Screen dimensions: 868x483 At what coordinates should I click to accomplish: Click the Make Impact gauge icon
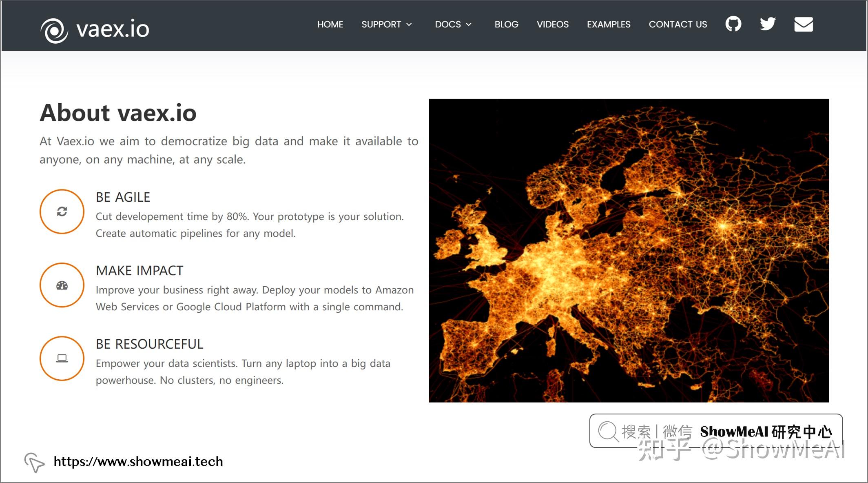(62, 285)
